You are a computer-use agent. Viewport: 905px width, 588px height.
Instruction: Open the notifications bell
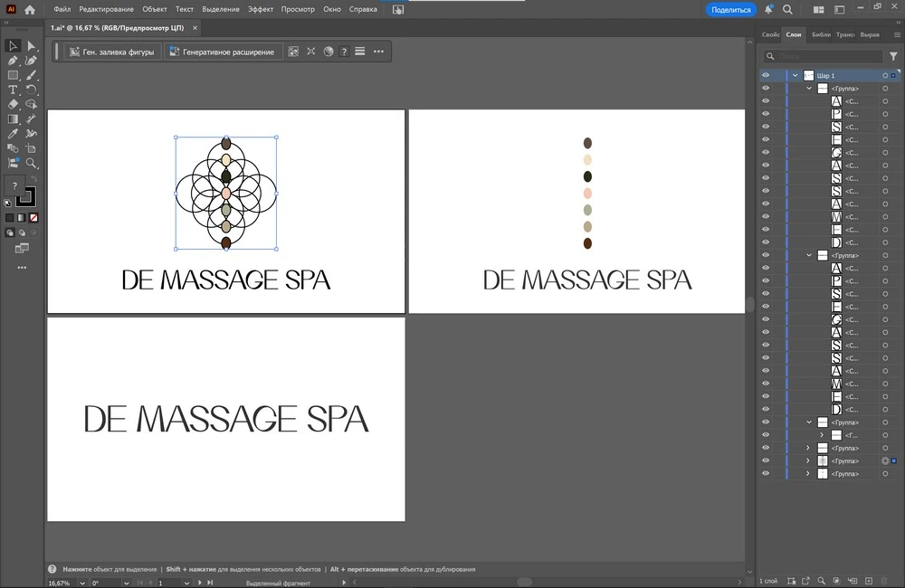point(768,9)
